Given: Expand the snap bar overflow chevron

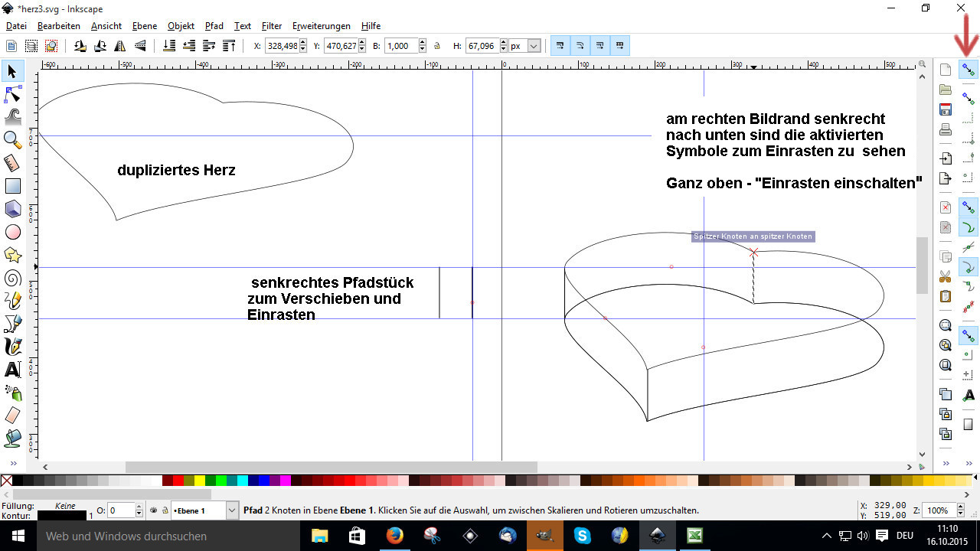Looking at the screenshot, I should click(969, 464).
